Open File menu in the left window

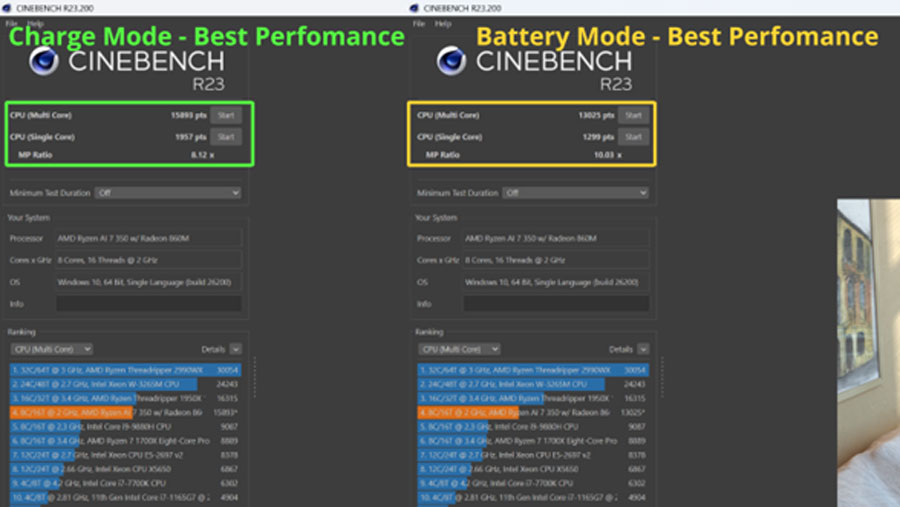coord(12,22)
